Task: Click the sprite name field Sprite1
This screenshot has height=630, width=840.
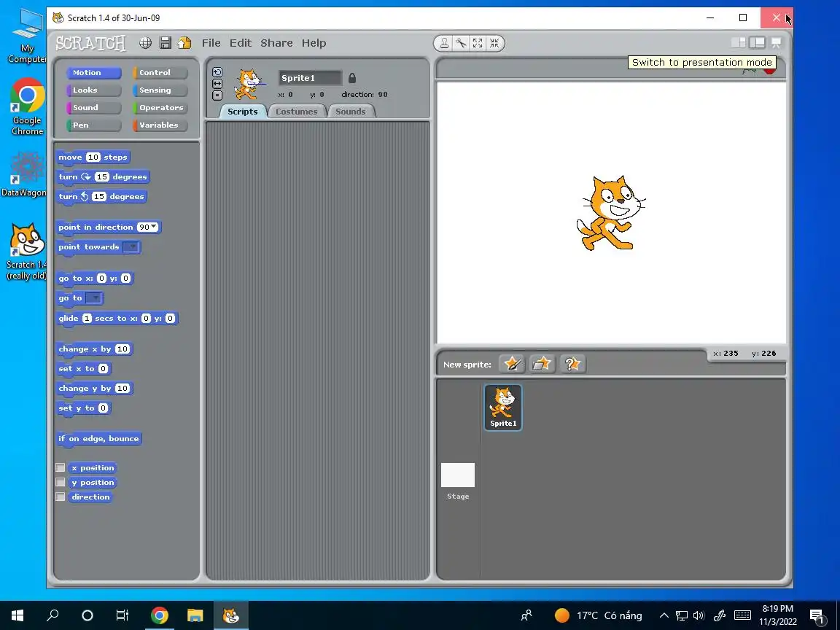Action: pyautogui.click(x=310, y=78)
